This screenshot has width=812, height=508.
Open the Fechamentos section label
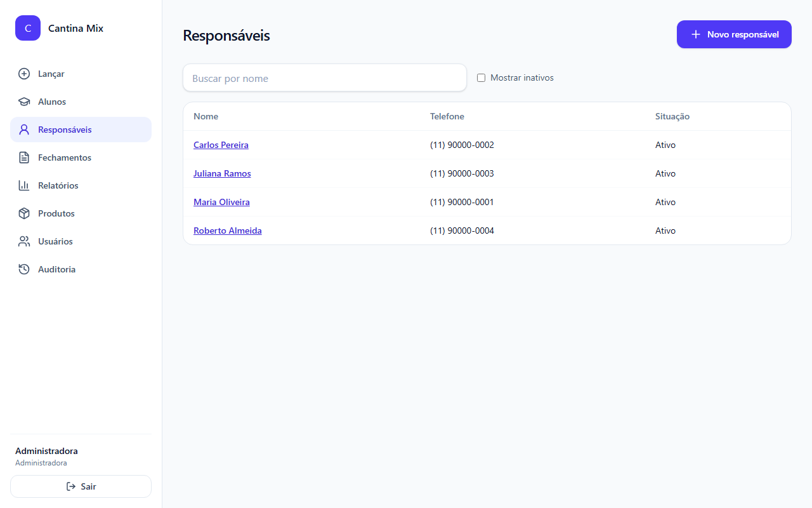tap(65, 157)
